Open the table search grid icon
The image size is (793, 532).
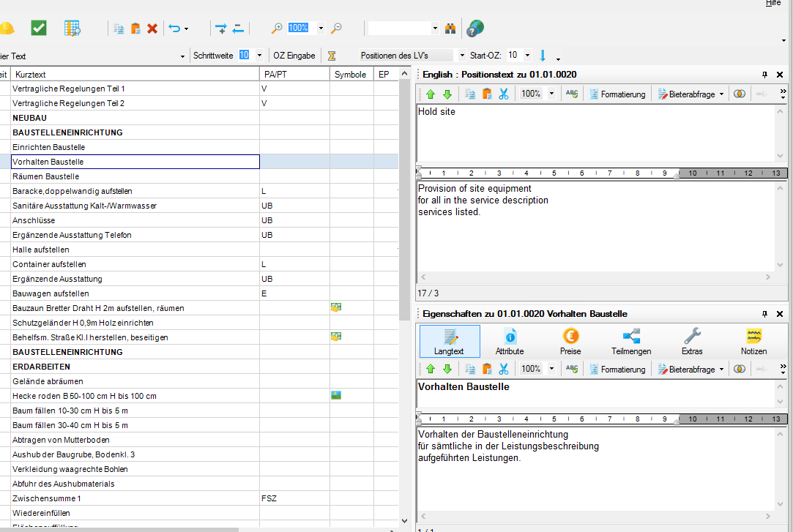[x=72, y=29]
